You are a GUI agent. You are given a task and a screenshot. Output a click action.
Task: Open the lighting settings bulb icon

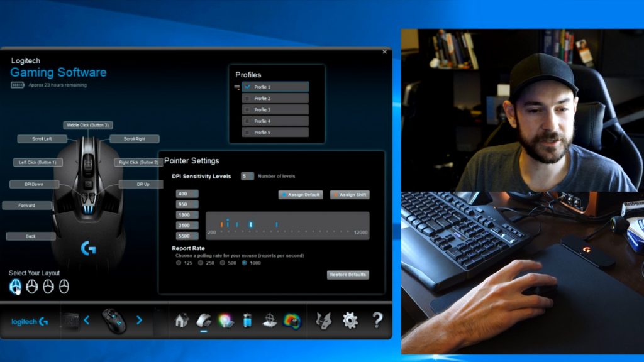click(x=225, y=321)
